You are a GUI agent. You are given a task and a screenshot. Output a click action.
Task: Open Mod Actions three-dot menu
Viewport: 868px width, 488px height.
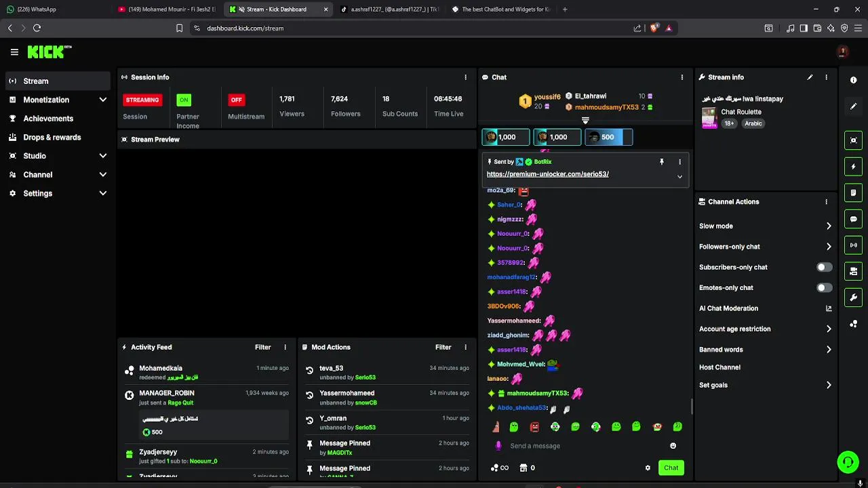(x=465, y=347)
